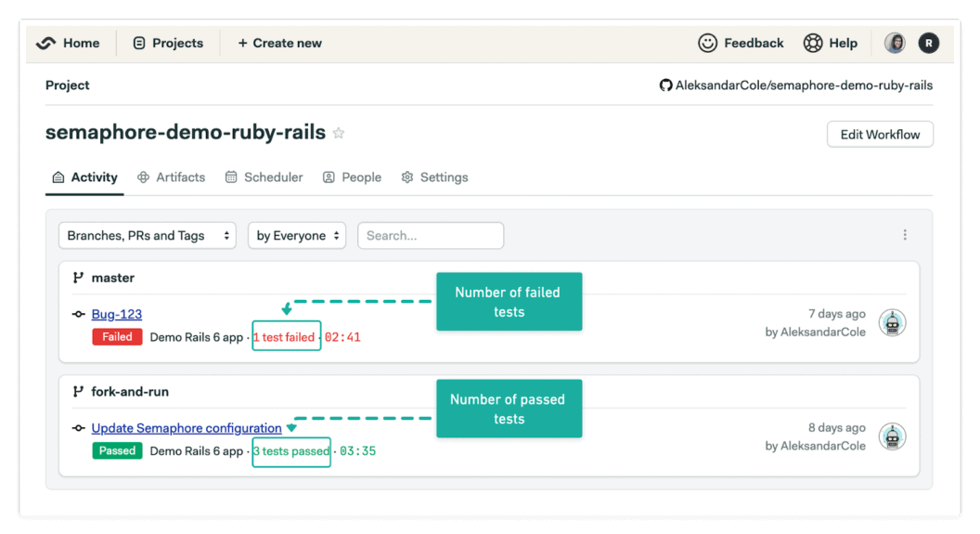Open the Bug-123 workflow link
This screenshot has width=980, height=534.
point(117,314)
